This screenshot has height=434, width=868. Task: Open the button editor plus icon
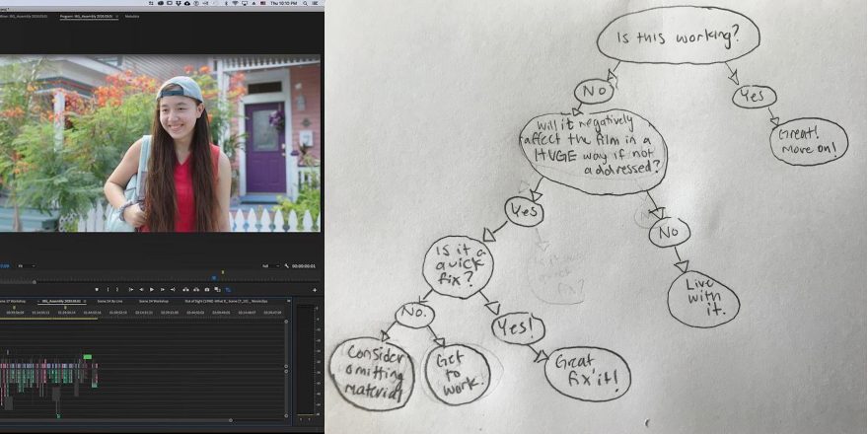coord(315,290)
